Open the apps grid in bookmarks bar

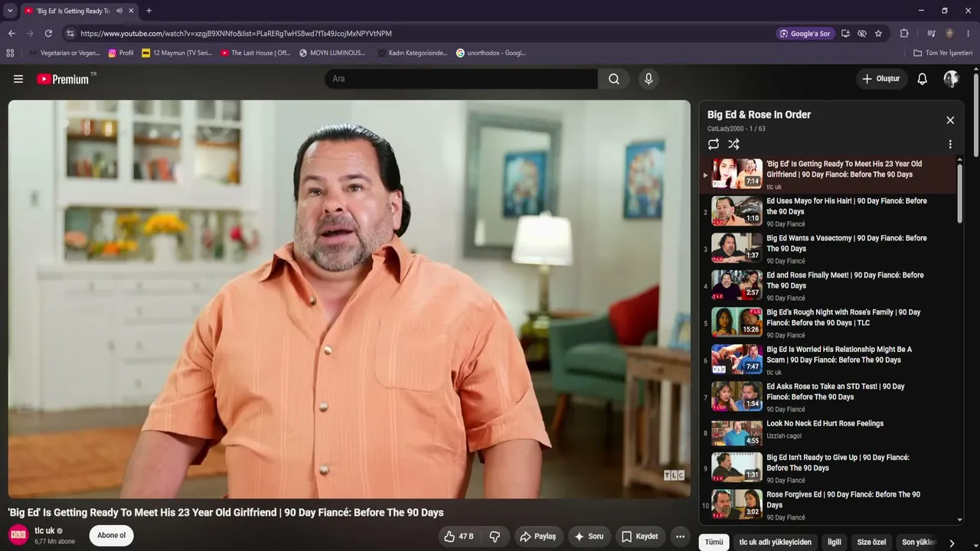pyautogui.click(x=10, y=53)
